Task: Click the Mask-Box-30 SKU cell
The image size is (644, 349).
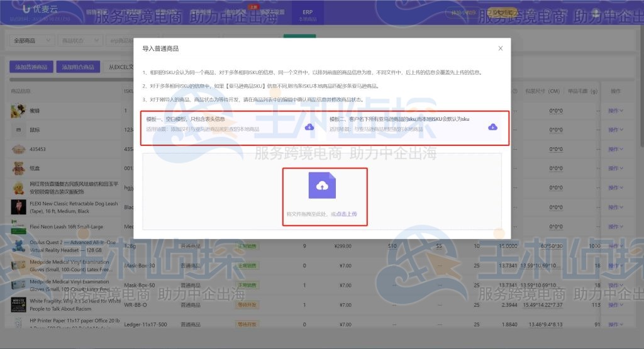Action: [x=139, y=265]
